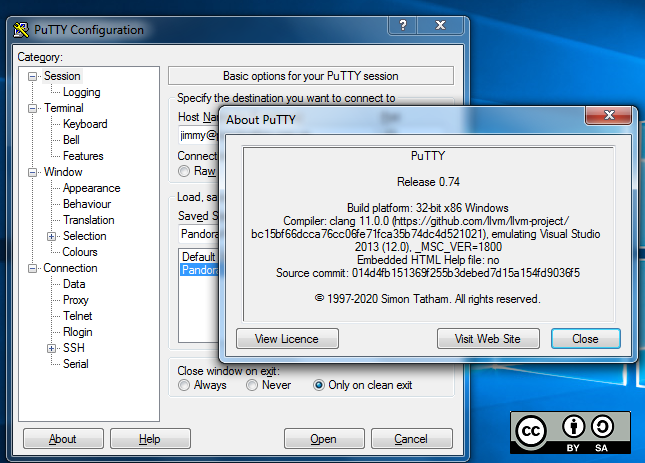Select the highlighted Pandora saved session

(199, 270)
